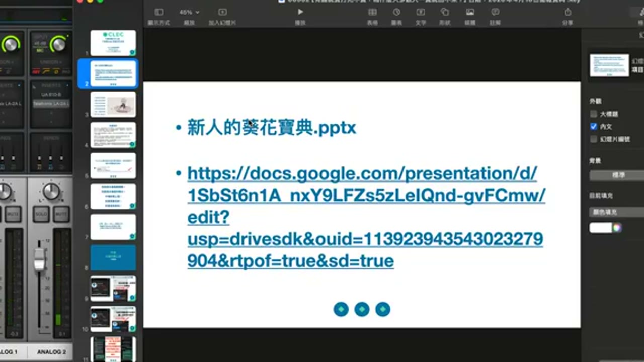The width and height of the screenshot is (644, 362).
Task: Open the docs.google.com presentation hyperlink
Action: [366, 217]
